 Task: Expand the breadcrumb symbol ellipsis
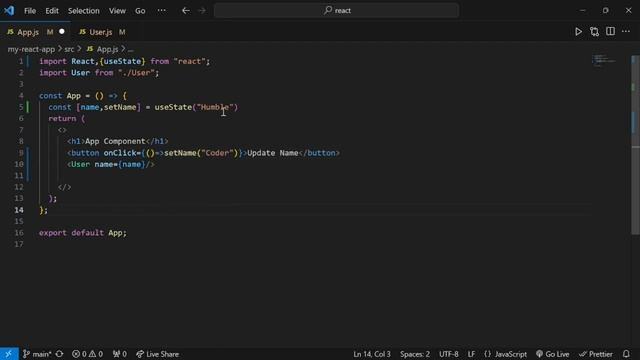(x=131, y=49)
